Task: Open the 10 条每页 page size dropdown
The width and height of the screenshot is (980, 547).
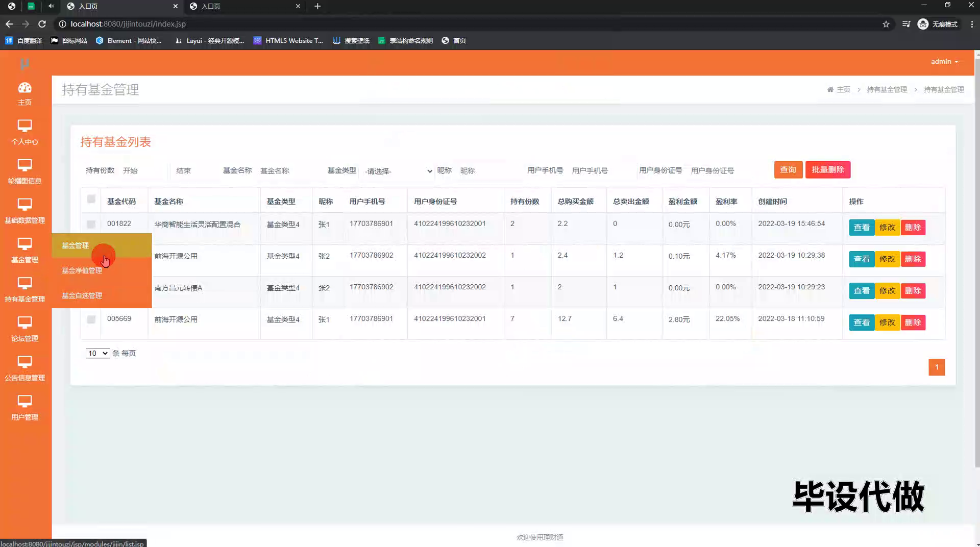Action: tap(97, 353)
